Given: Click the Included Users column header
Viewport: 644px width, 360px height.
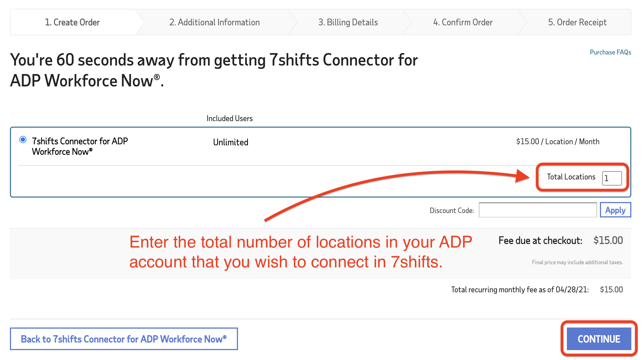Looking at the screenshot, I should point(229,118).
